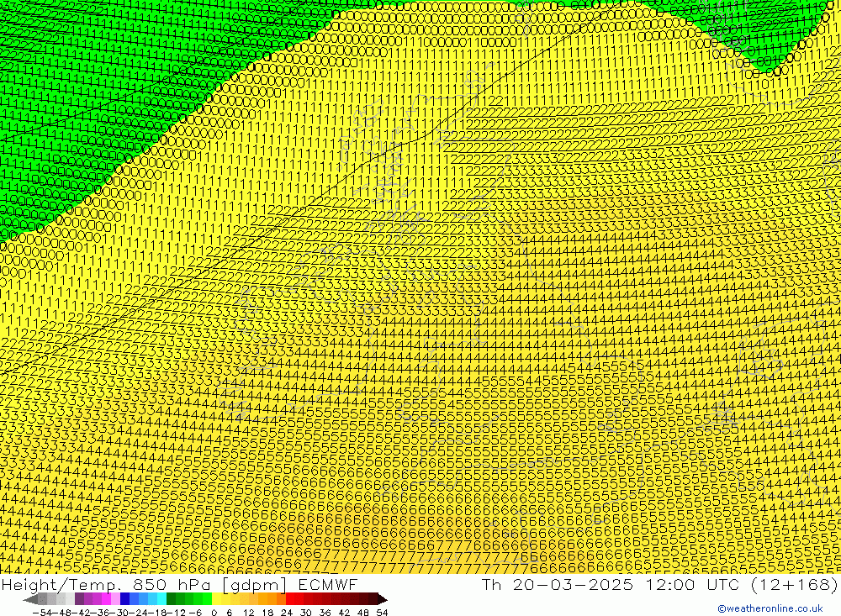Click the 'Th 20-03-2025 12:00 UTC (12+168)' timestamp

[x=659, y=584]
